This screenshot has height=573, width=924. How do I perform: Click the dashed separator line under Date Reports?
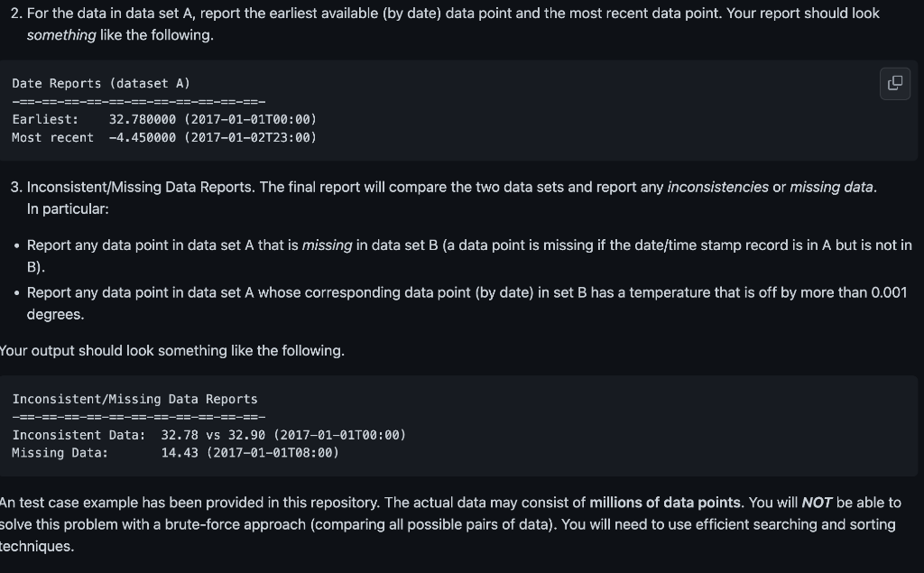pyautogui.click(x=138, y=101)
